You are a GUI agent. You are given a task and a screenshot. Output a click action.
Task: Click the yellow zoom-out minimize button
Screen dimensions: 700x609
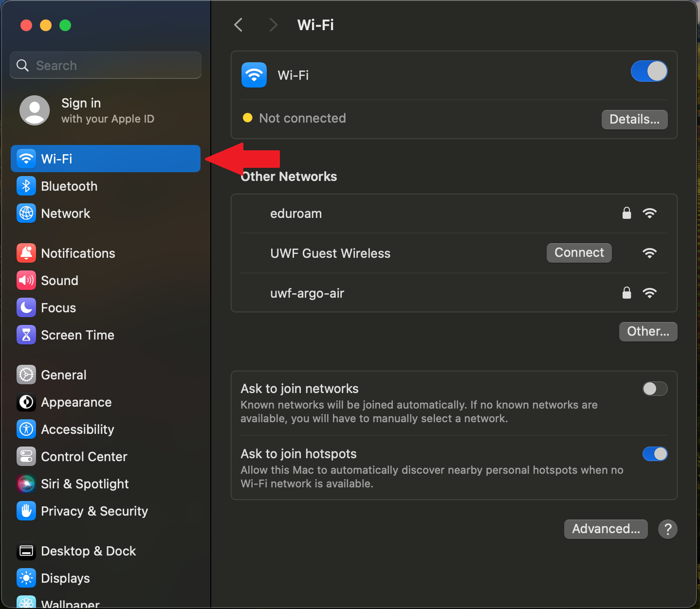(x=46, y=25)
